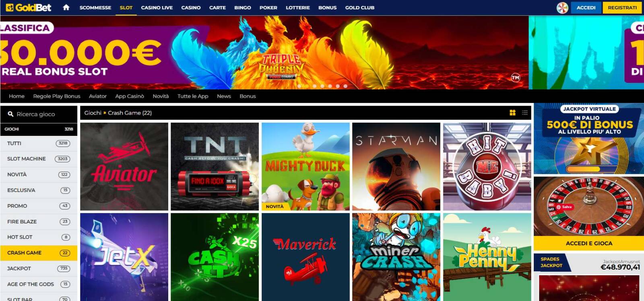644x301 pixels.
Task: Open the Novità sub-navigation link
Action: (161, 96)
